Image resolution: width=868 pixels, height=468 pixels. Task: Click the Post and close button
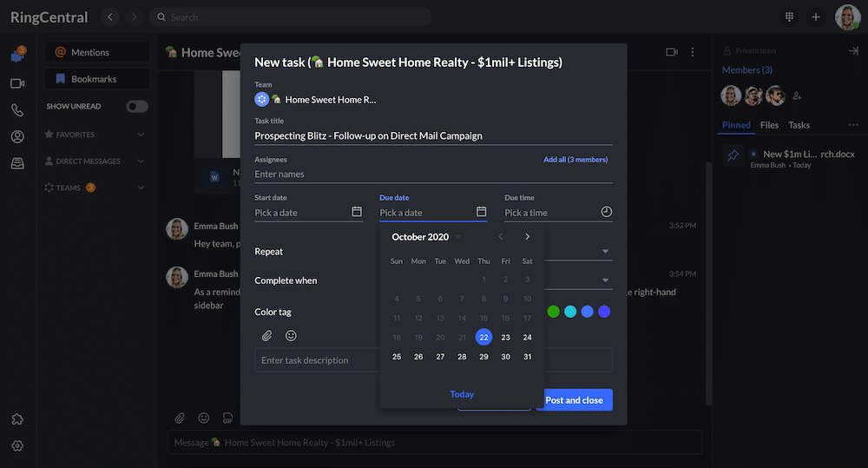click(x=574, y=400)
